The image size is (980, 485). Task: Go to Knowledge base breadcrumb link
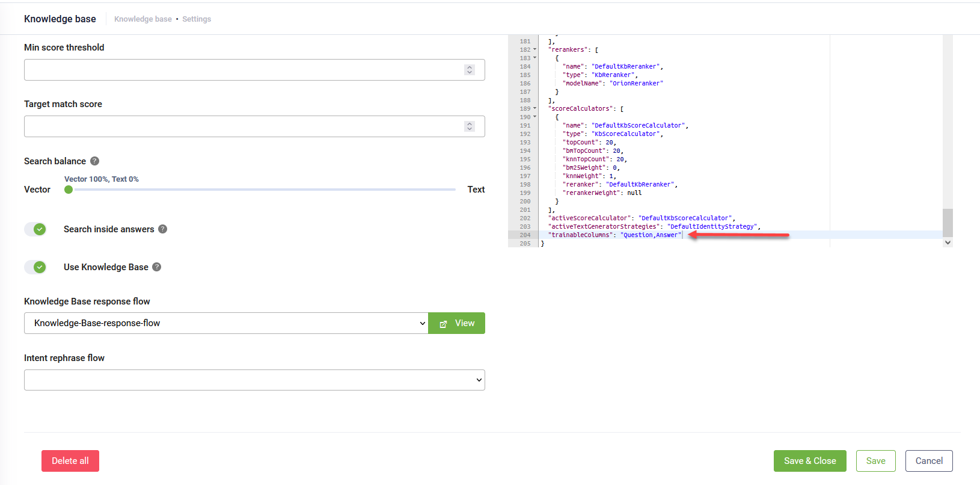click(143, 19)
